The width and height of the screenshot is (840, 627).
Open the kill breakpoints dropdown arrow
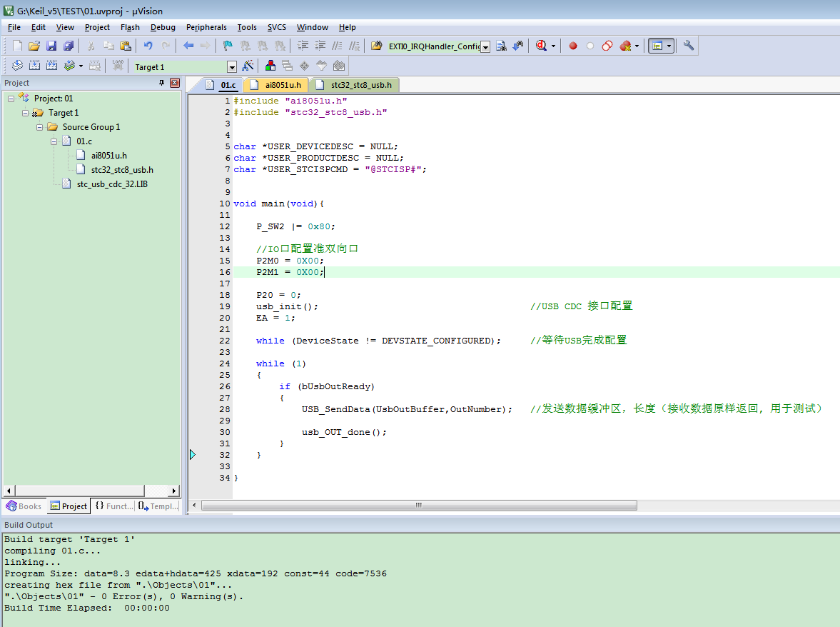tap(637, 46)
